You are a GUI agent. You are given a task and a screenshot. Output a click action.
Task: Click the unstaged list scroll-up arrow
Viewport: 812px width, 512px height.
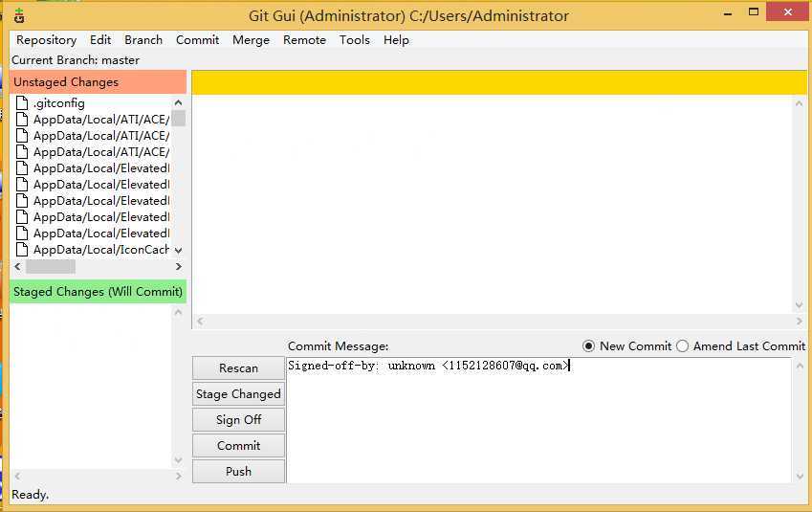tap(178, 102)
